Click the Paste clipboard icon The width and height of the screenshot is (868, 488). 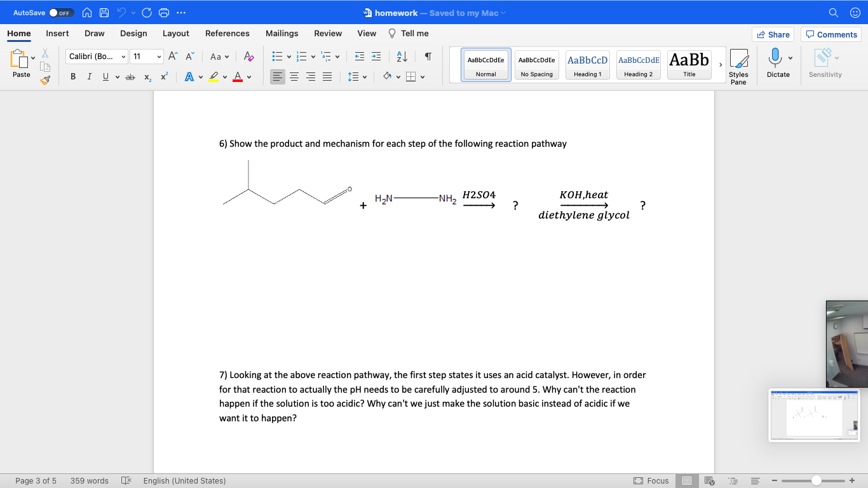tap(18, 58)
